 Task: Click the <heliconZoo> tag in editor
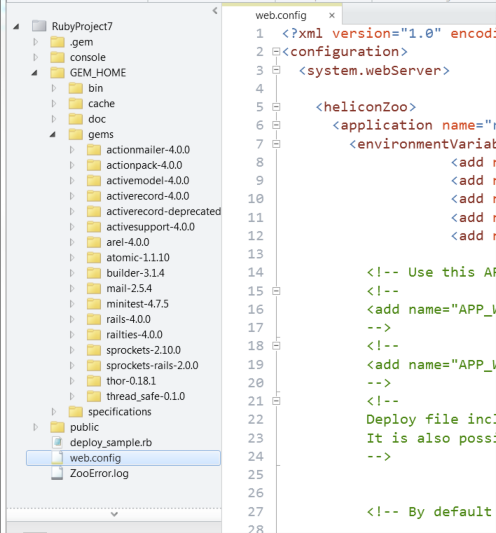tap(366, 107)
